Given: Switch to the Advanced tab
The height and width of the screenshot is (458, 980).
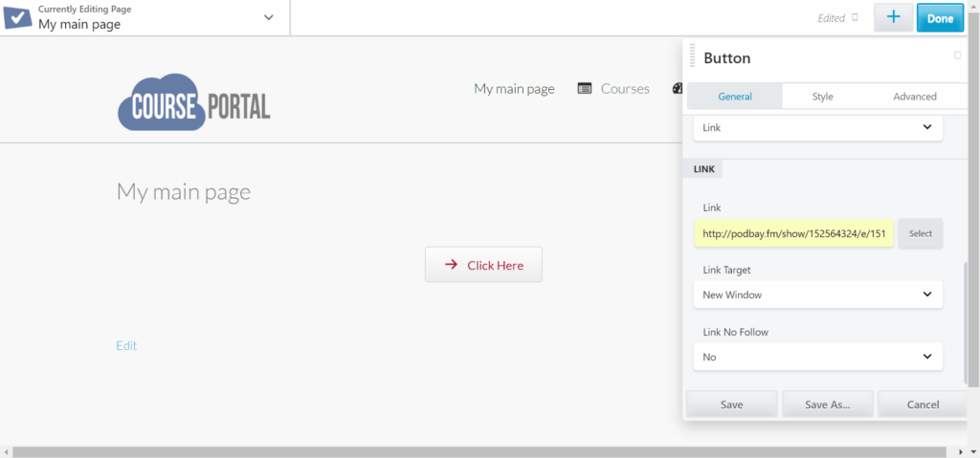Looking at the screenshot, I should (914, 97).
